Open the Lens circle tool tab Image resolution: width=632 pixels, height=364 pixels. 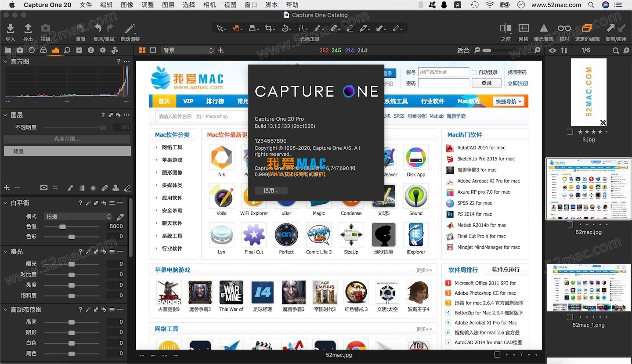[31, 50]
